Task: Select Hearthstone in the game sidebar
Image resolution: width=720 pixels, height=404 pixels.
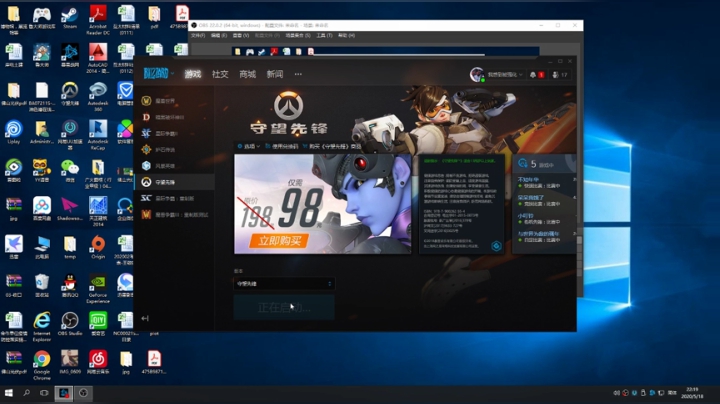Action: (174, 150)
